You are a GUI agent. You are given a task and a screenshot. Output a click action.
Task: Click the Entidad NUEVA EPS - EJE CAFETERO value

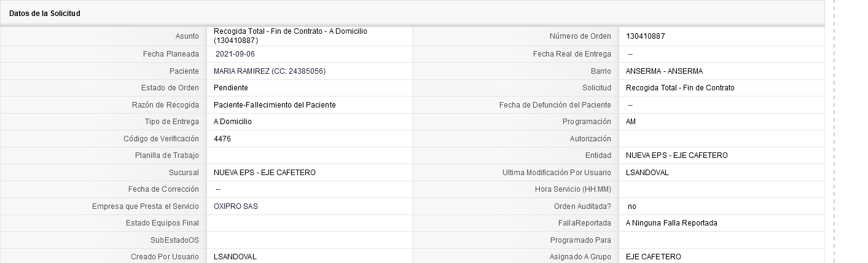click(677, 155)
